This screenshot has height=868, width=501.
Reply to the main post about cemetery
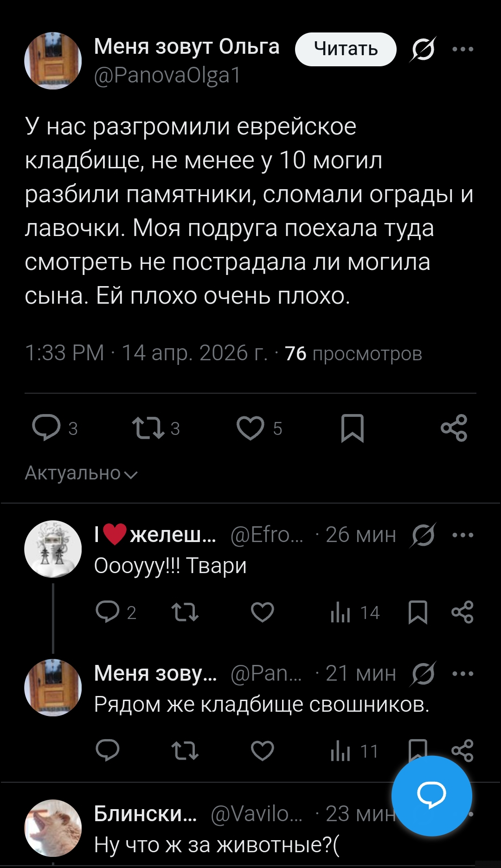click(46, 428)
